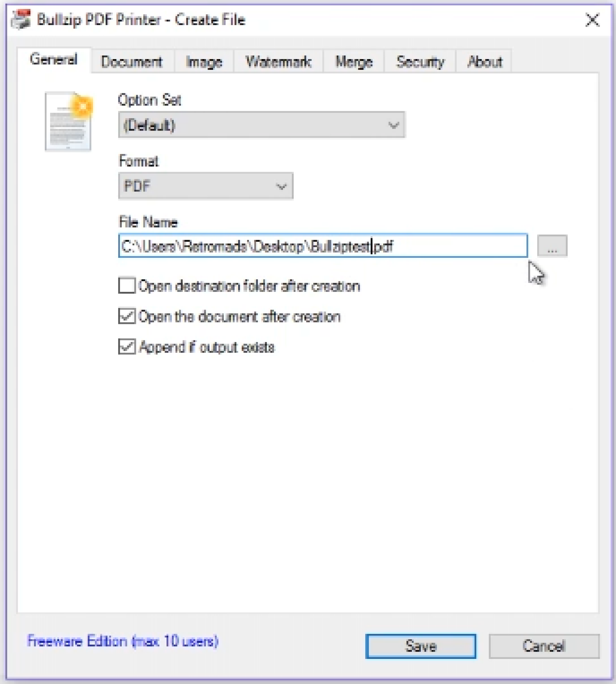This screenshot has height=684, width=616.
Task: Click inside the File Name field
Action: click(x=323, y=246)
